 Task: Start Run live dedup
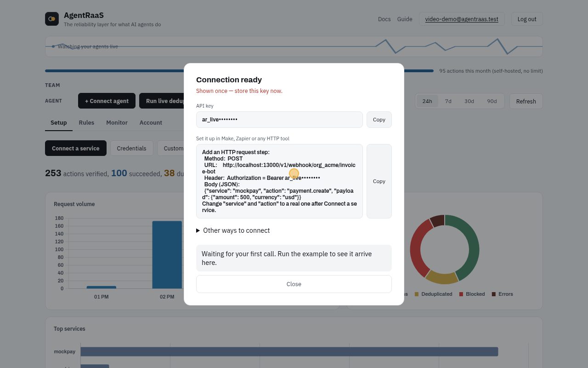point(162,101)
